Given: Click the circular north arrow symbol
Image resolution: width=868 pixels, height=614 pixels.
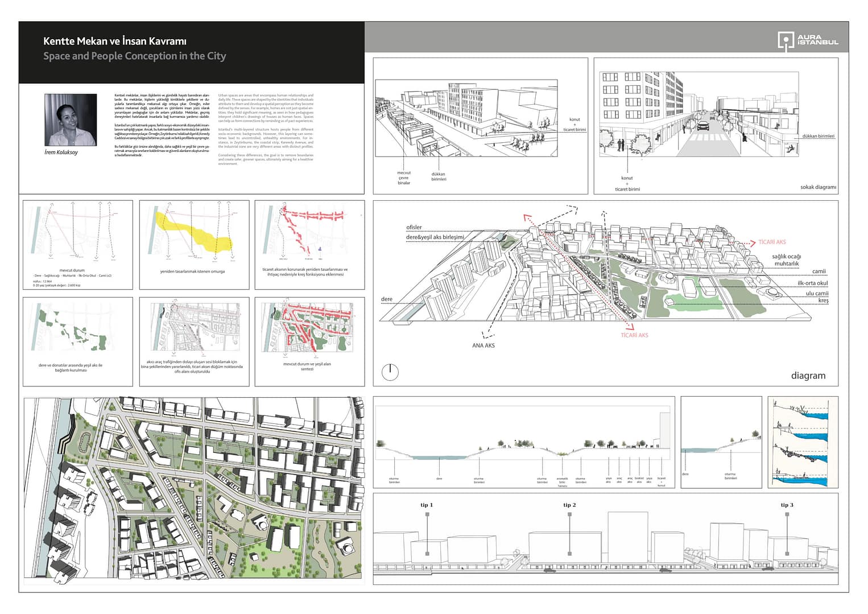Looking at the screenshot, I should click(390, 372).
